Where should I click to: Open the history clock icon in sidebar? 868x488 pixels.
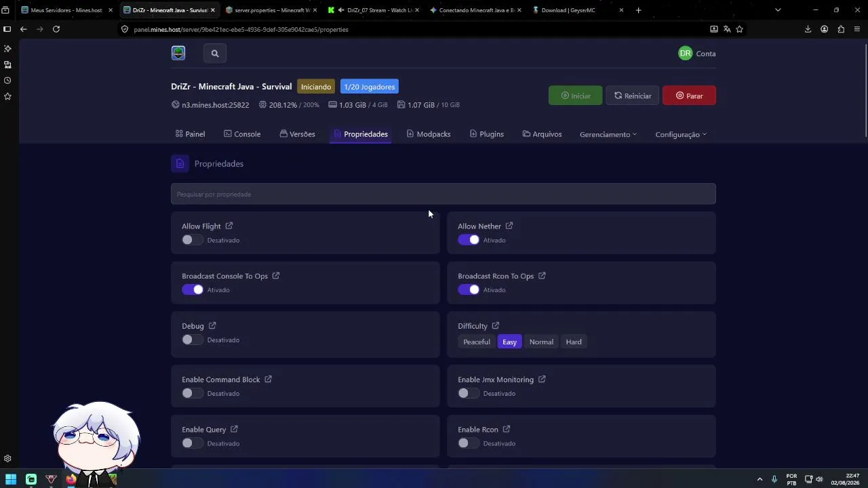[7, 81]
